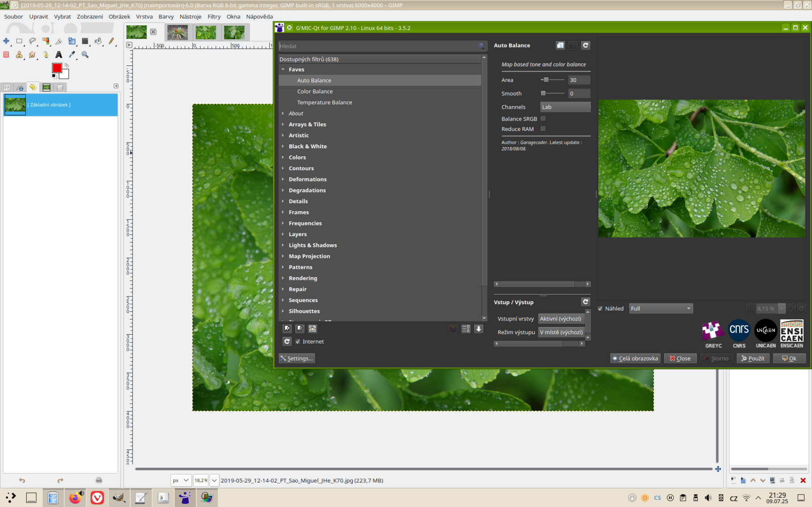The width and height of the screenshot is (812, 507).
Task: Reset Auto Balance parameters with the reload icon
Action: point(585,45)
